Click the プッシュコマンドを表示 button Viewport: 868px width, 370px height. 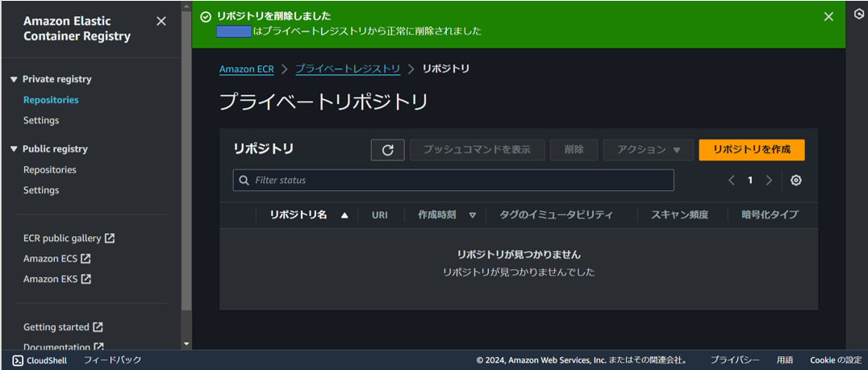click(x=478, y=150)
